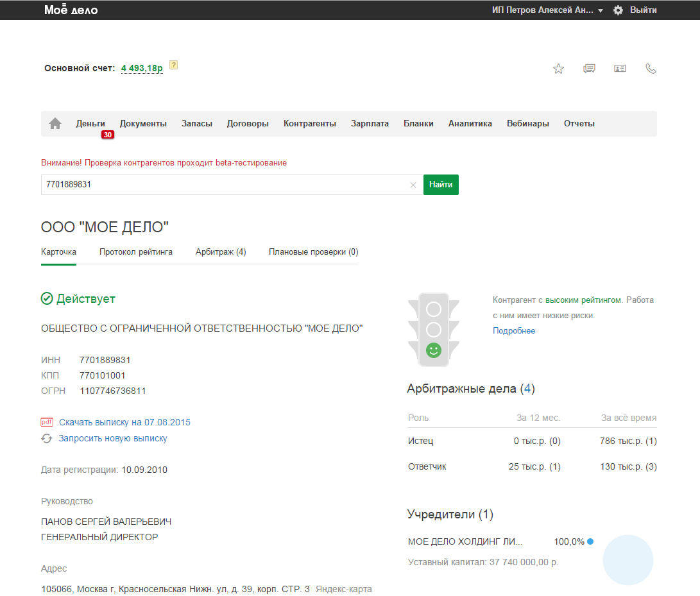Click the yellow question mark help icon
The height and width of the screenshot is (596, 700).
pyautogui.click(x=174, y=65)
